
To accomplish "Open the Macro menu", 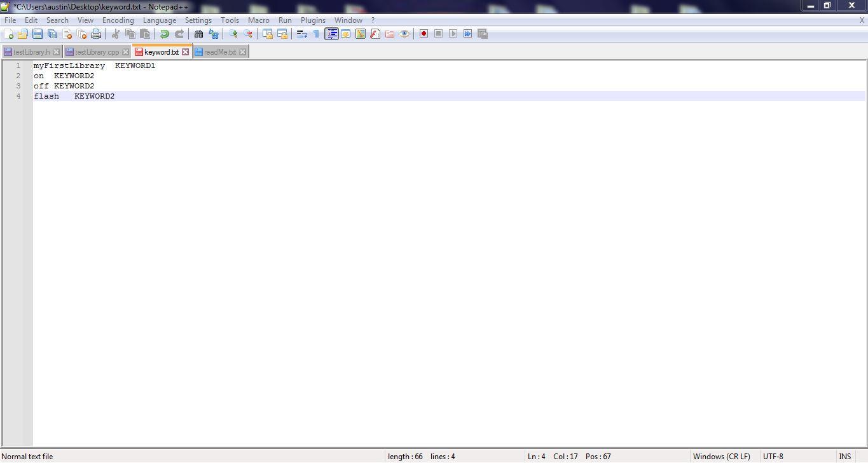I will (258, 20).
